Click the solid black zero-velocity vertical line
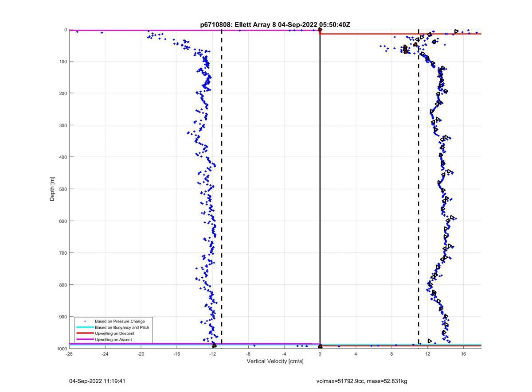Screen dimensions: 532x392 point(320,189)
